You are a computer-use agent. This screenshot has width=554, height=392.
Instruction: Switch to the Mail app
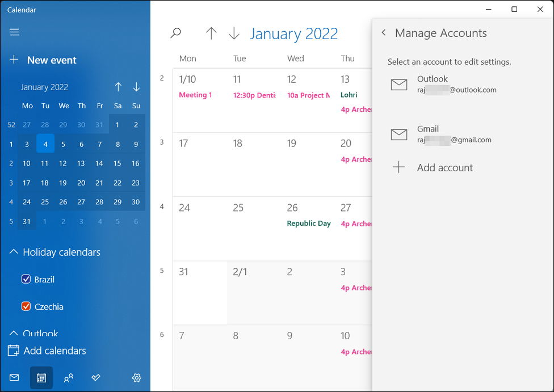click(14, 377)
